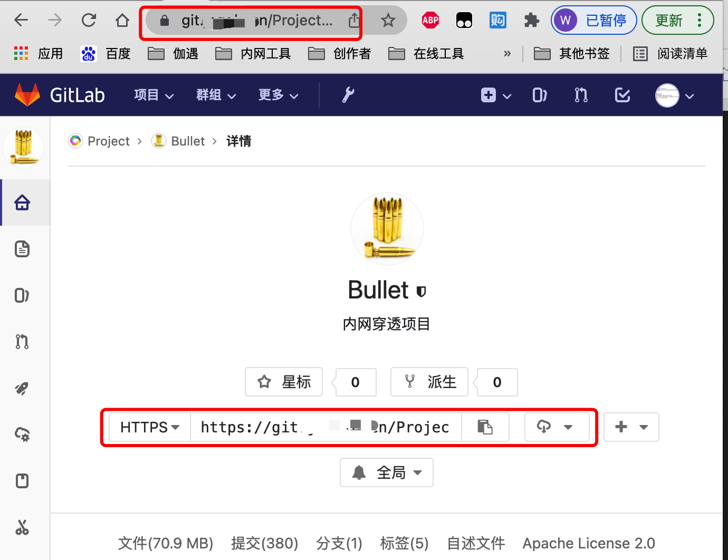Open the 提交(380) commits tab
This screenshot has height=560, width=728.
(x=265, y=543)
